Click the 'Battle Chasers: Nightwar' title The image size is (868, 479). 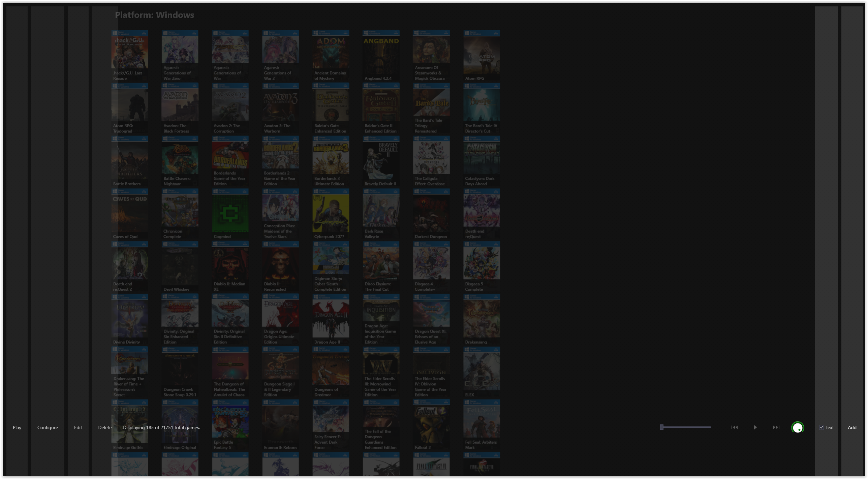[177, 181]
